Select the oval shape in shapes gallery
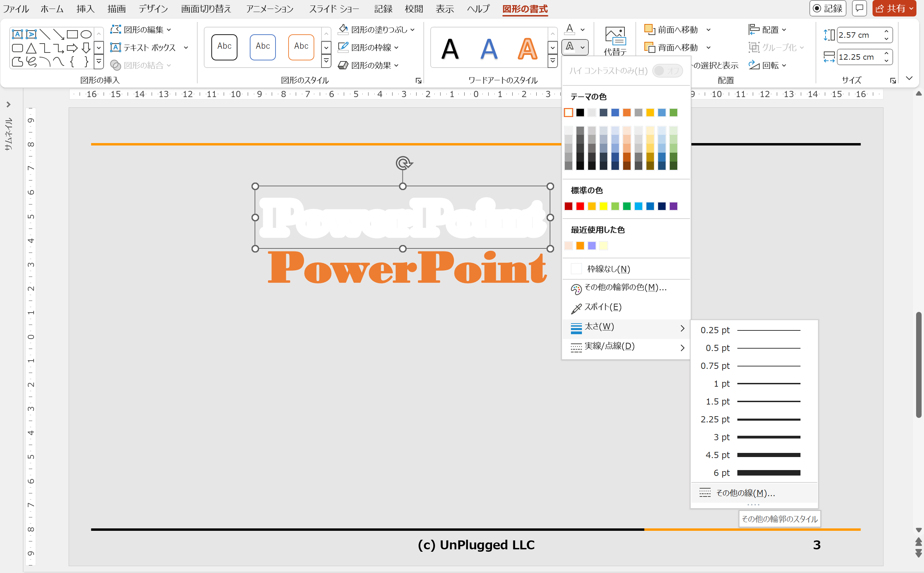The image size is (924, 573). (x=86, y=34)
